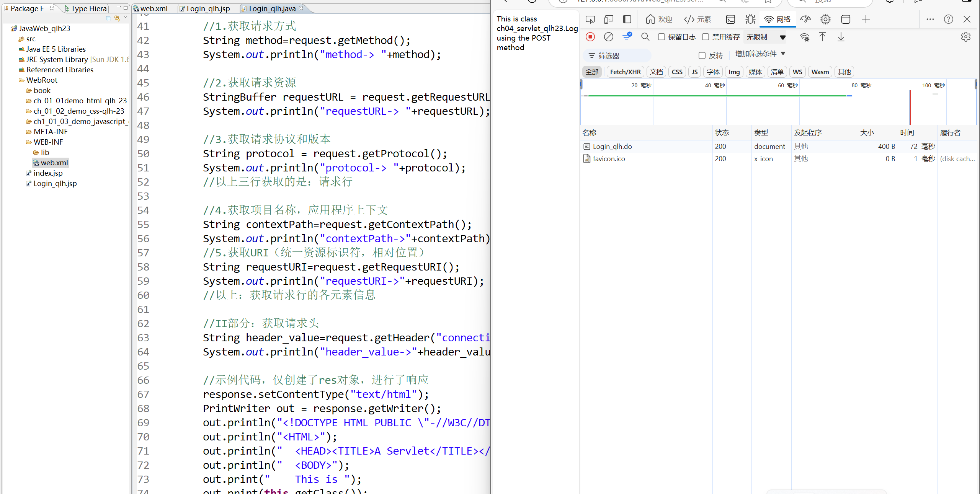Enable Preserve log (保留日志) checkbox
This screenshot has width=980, height=494.
tap(661, 37)
